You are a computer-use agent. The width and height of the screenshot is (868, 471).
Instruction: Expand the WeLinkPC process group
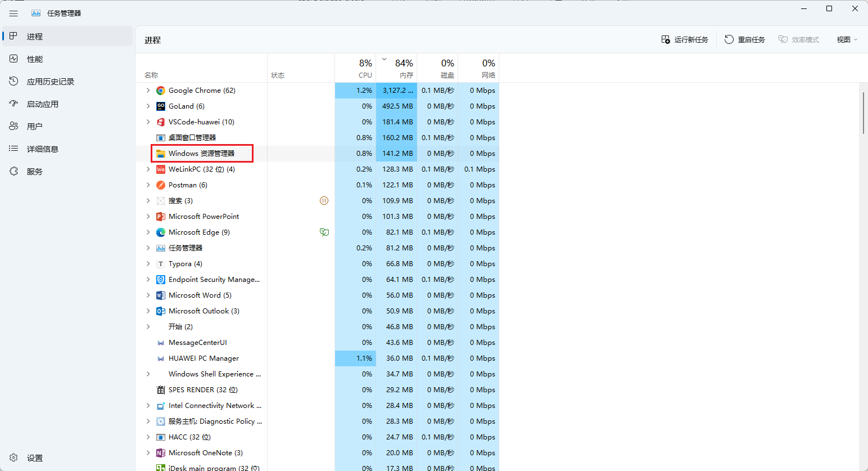[148, 169]
